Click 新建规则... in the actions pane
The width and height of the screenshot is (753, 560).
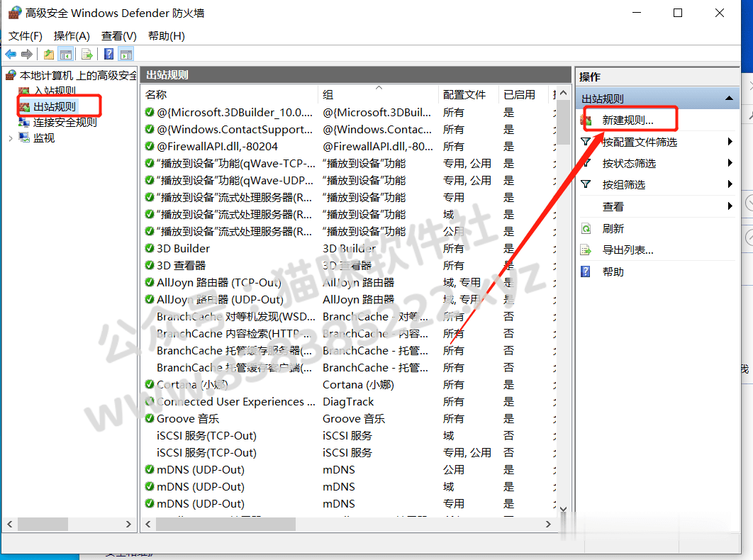click(x=627, y=120)
